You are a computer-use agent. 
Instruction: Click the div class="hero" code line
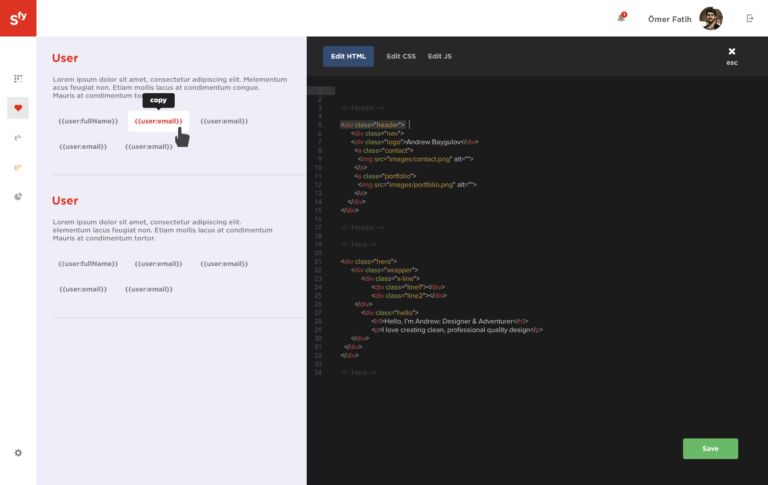pos(369,262)
